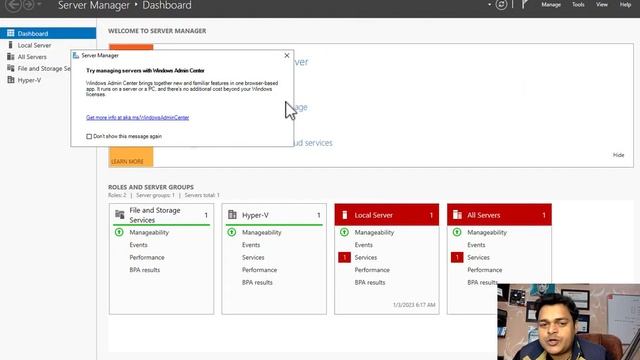The width and height of the screenshot is (640, 360).
Task: Open the aka.ms WindowsAdminCenter link
Action: (x=138, y=118)
